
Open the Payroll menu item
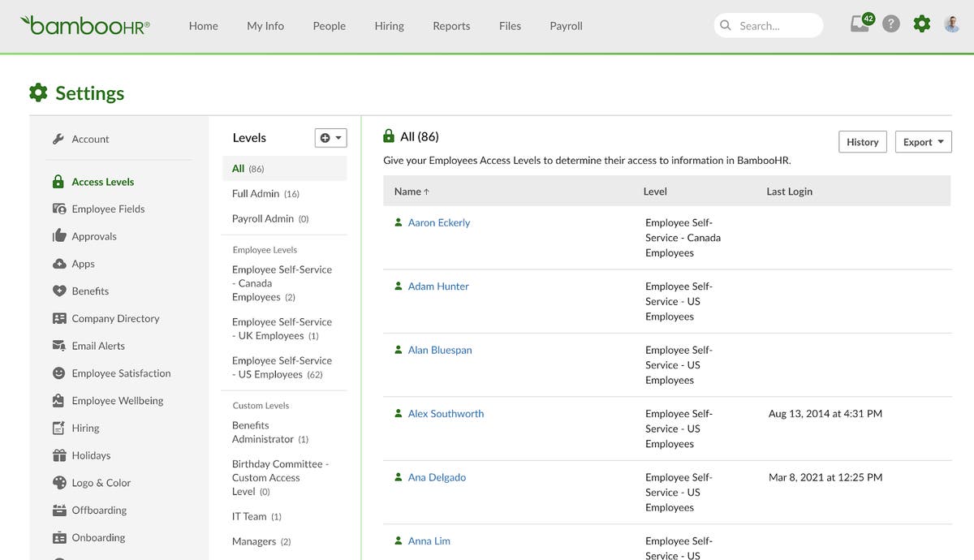point(566,25)
